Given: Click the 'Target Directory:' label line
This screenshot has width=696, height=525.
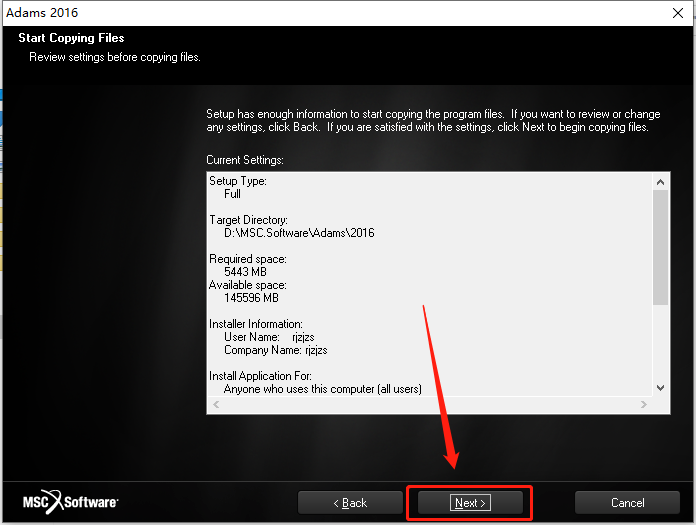Looking at the screenshot, I should (x=248, y=220).
